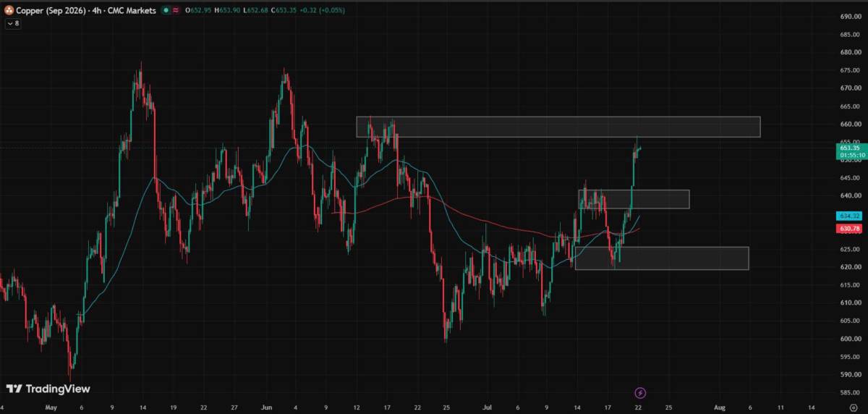
Task: Click the open value O652.95
Action: click(198, 11)
